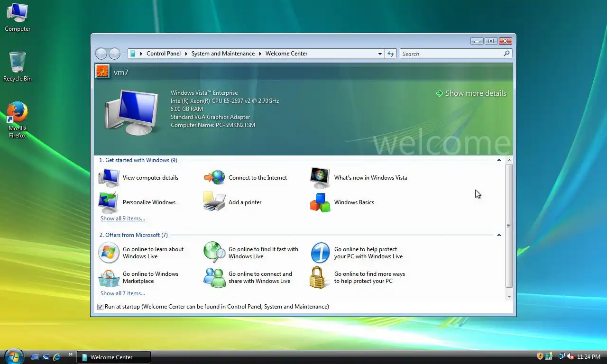
Task: Click the Refresh button beside address bar
Action: pyautogui.click(x=391, y=54)
